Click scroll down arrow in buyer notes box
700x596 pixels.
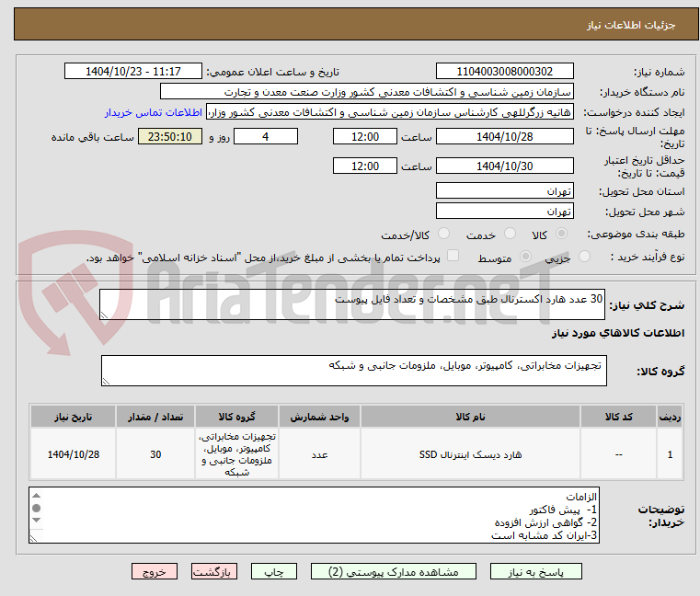pyautogui.click(x=37, y=520)
